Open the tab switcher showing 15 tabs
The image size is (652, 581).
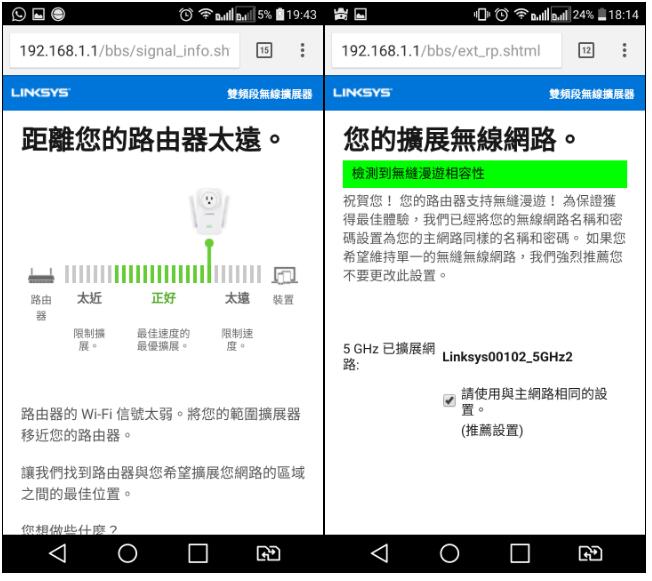coord(265,51)
